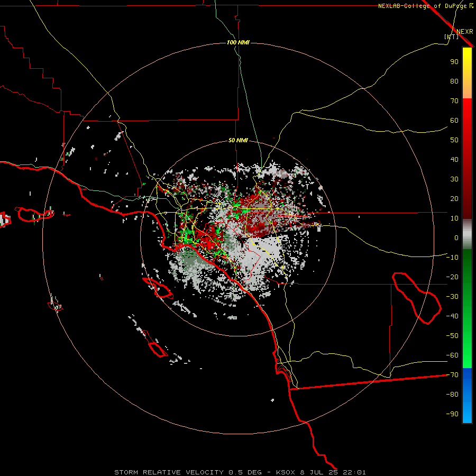Viewport: 476px width, 476px height.
Task: Select the 100 NMI range ring label
Action: [x=238, y=42]
